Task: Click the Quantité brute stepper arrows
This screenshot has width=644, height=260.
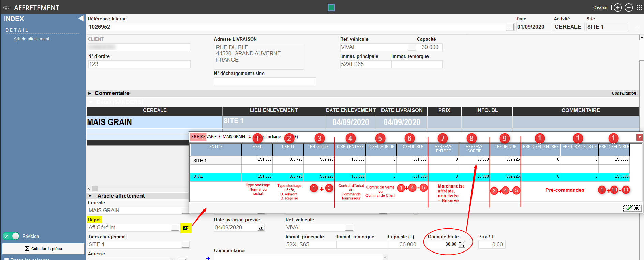Action: click(461, 244)
